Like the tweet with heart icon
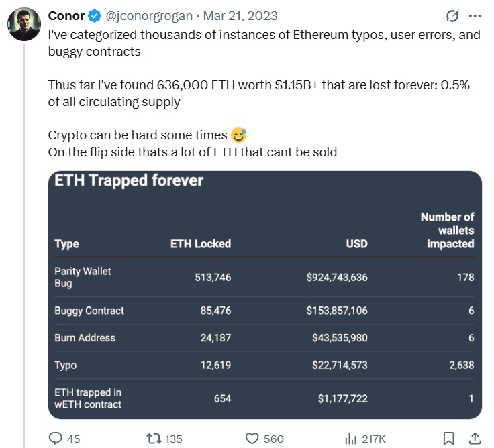The height and width of the screenshot is (448, 494). coord(252,439)
